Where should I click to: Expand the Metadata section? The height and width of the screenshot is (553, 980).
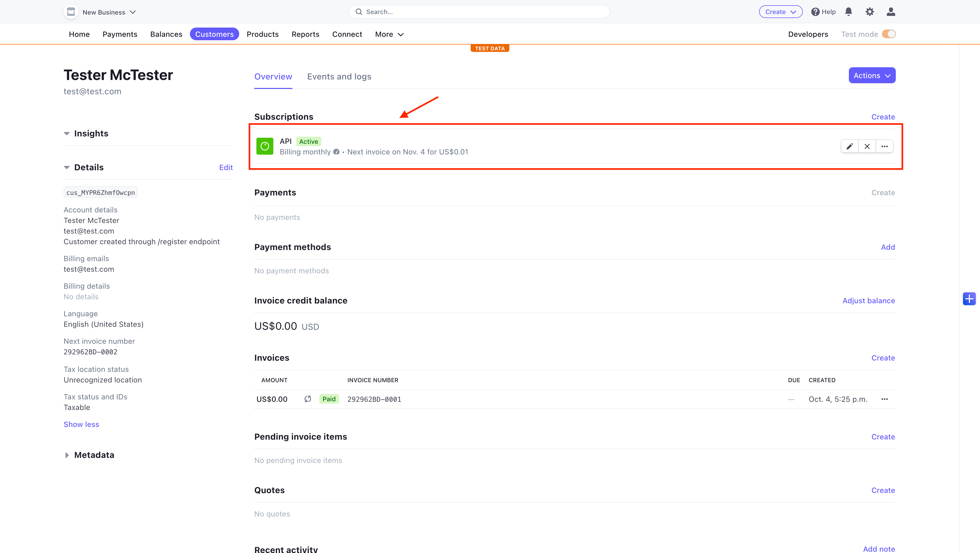pyautogui.click(x=67, y=455)
